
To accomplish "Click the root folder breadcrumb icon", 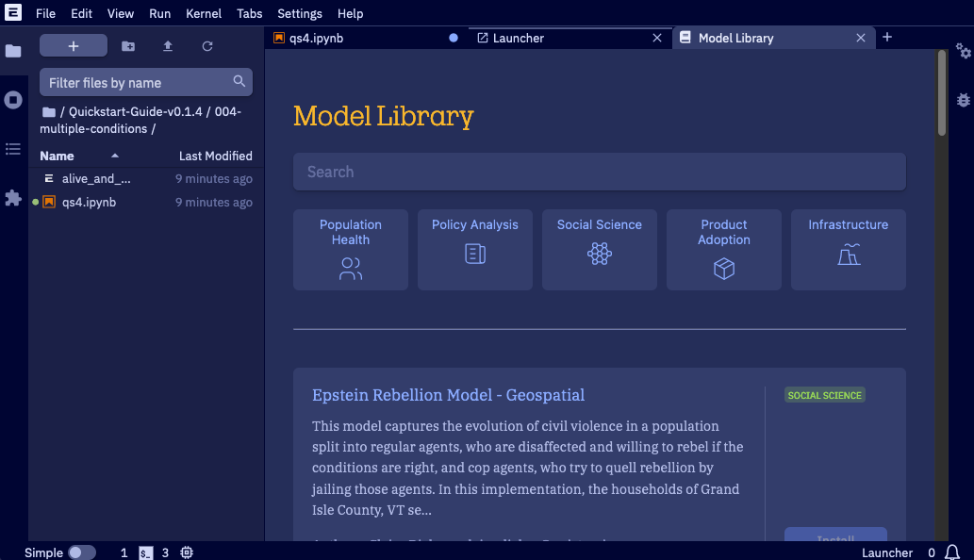I will [48, 112].
